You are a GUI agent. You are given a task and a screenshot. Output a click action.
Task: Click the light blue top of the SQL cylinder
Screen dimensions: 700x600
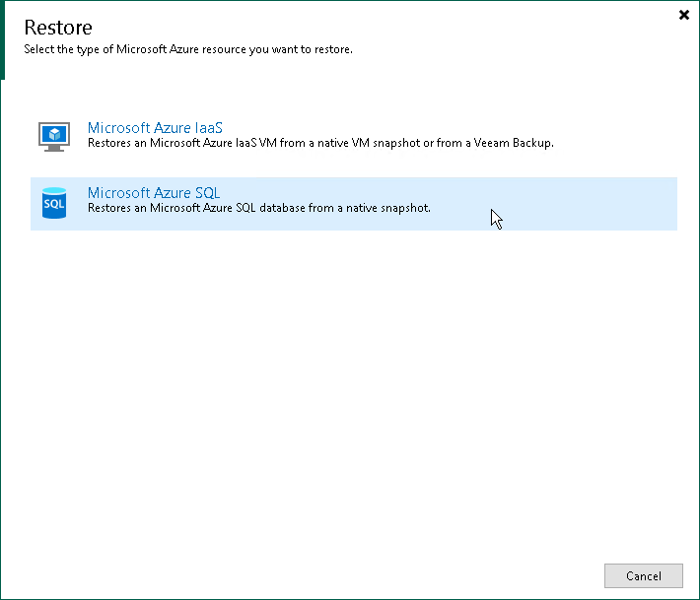point(54,191)
